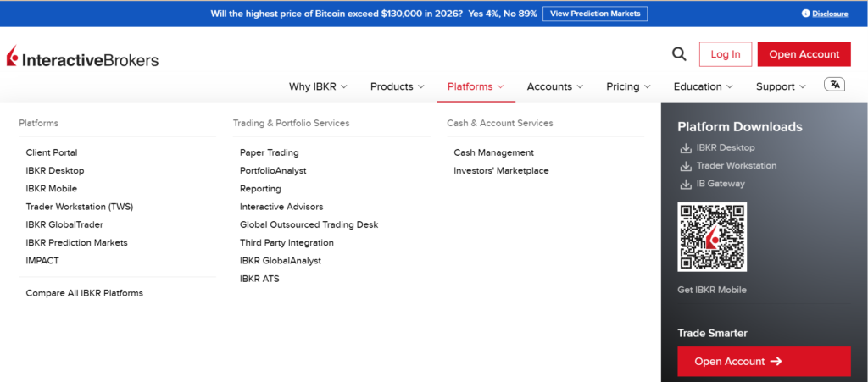This screenshot has height=382, width=868.
Task: Collapse the Platforms menu
Action: tap(476, 86)
